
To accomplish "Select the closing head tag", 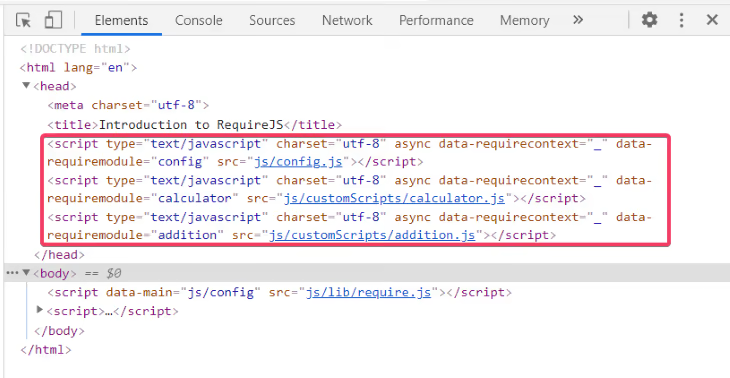I will pyautogui.click(x=60, y=255).
